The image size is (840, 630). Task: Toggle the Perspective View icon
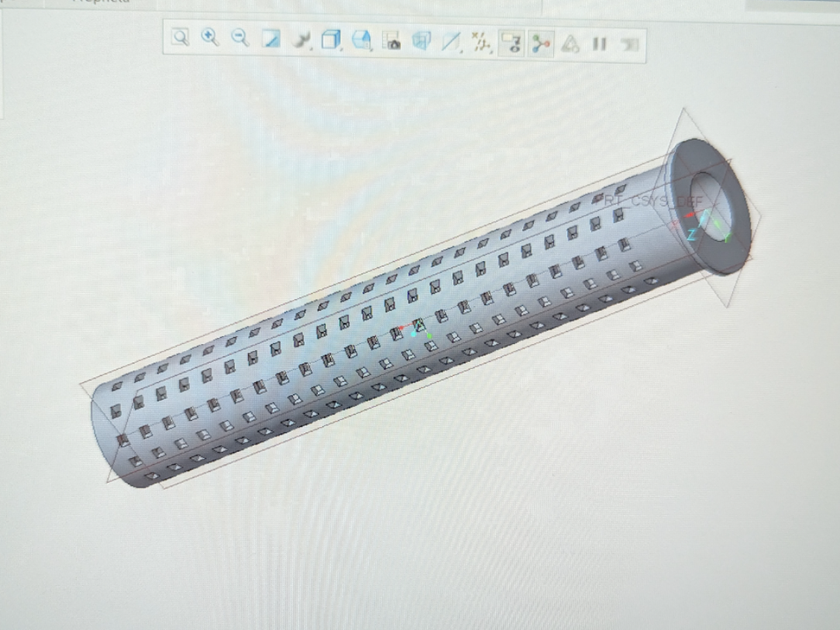[x=422, y=42]
